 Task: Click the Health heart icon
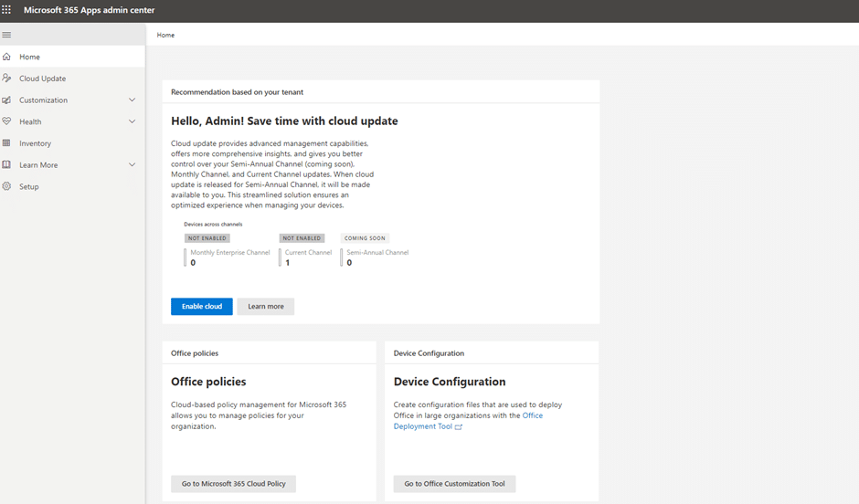pyautogui.click(x=6, y=121)
